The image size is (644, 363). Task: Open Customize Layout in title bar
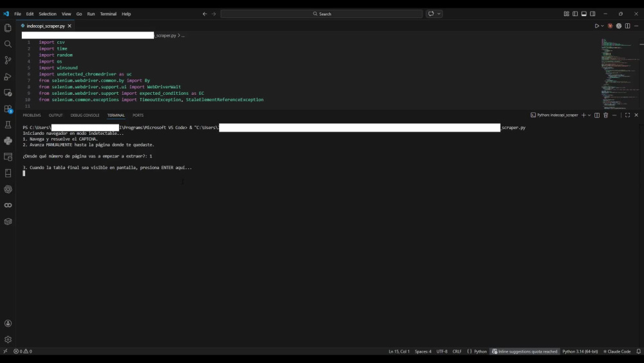566,14
